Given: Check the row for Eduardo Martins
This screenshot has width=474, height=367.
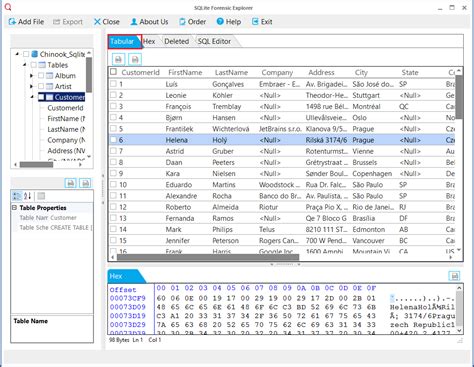Looking at the screenshot, I should tap(114, 184).
